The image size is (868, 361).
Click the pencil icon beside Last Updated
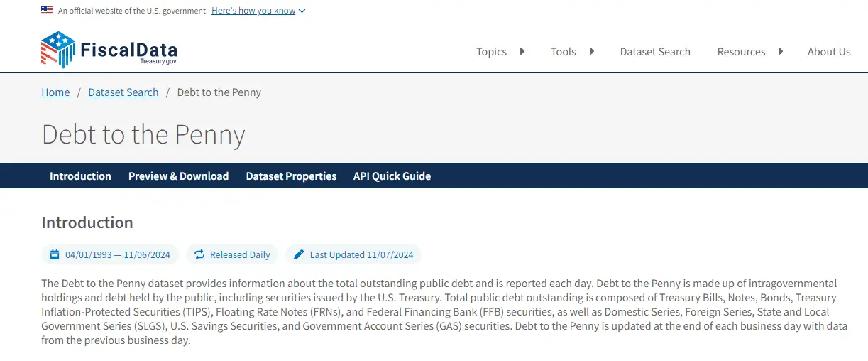pos(299,254)
